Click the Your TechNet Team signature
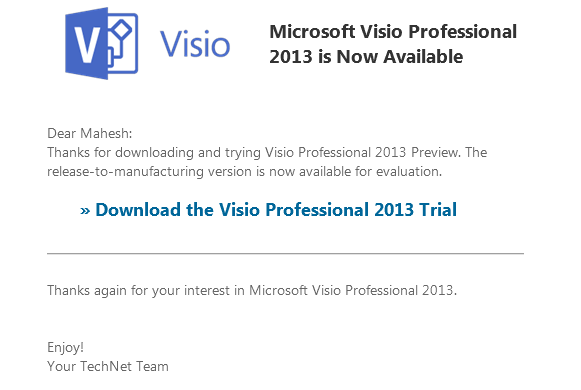Screen dimensions: 581x390 pos(108,366)
